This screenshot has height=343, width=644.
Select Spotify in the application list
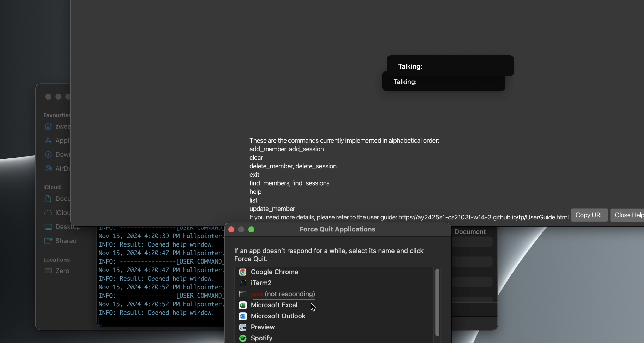(261, 338)
